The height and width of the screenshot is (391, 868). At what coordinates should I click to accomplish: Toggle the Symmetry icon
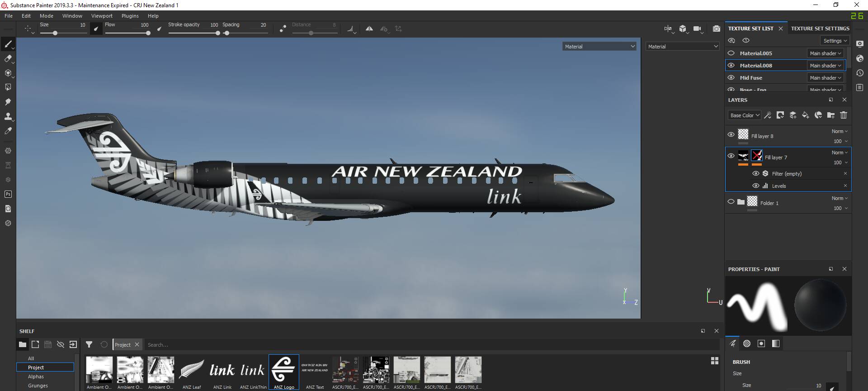(369, 29)
